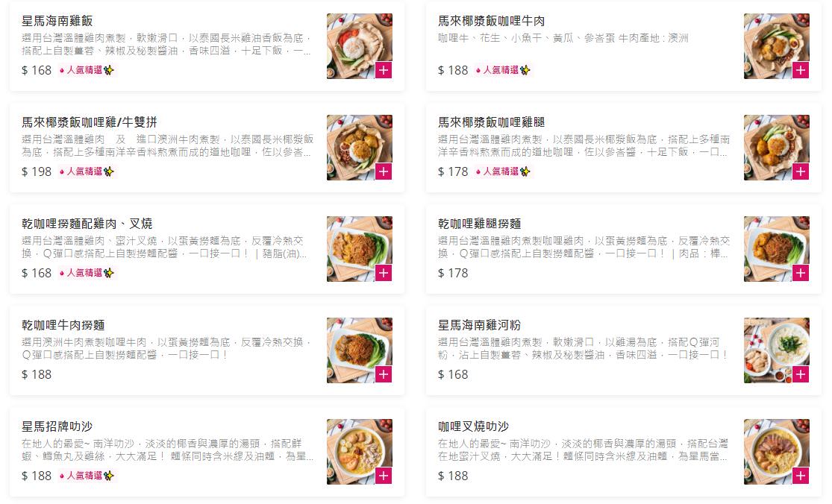Click the 星馬海南雞河粉 food photo
832x504 pixels.
[776, 350]
